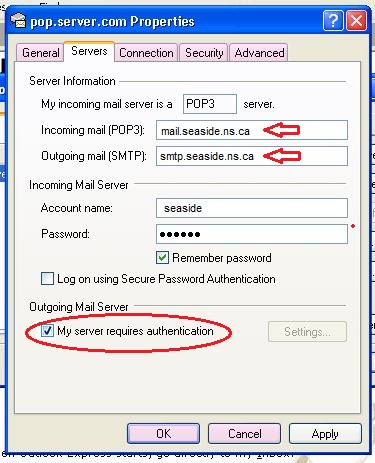Enable Log on using Secure Password Authentication
375x463 pixels.
pos(47,278)
